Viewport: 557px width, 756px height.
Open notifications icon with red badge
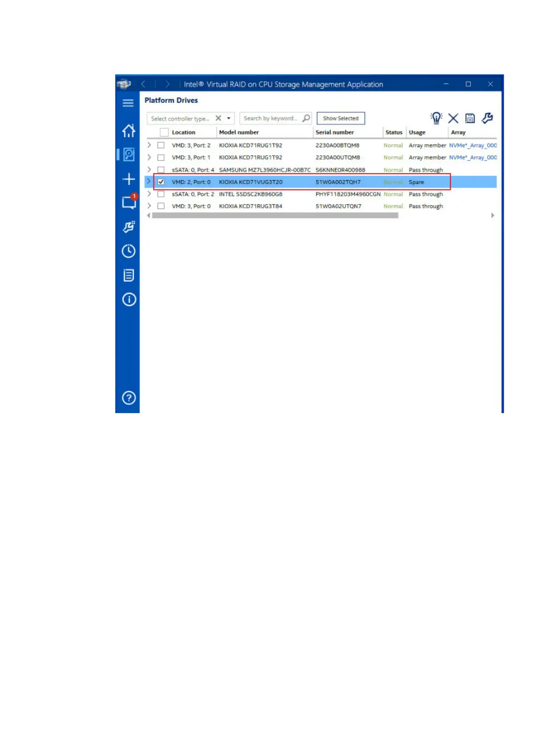tap(129, 201)
